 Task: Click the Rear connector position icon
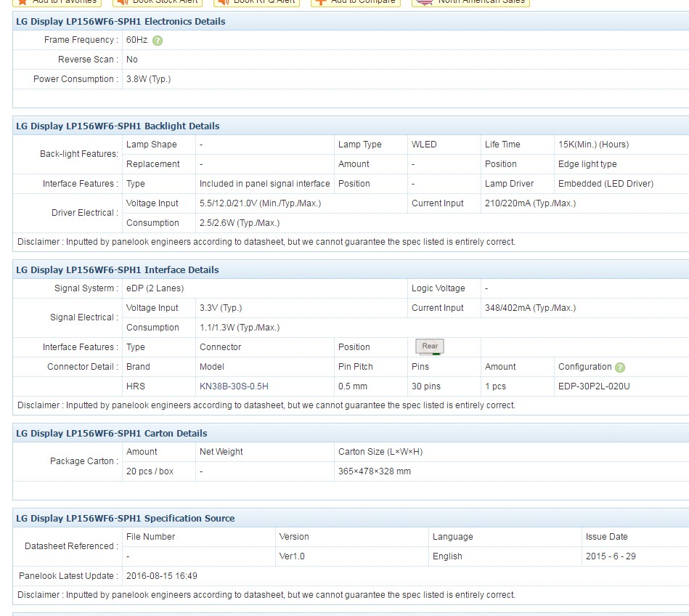point(430,346)
